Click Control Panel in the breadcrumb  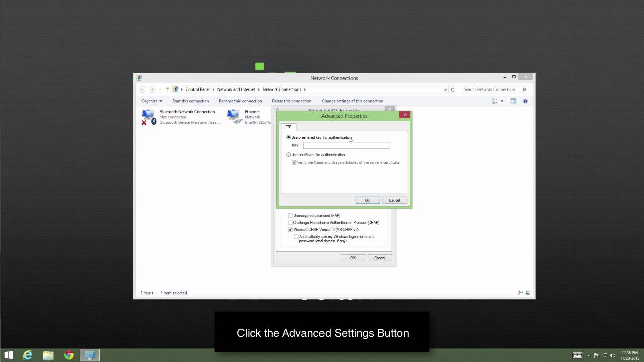[x=197, y=89]
